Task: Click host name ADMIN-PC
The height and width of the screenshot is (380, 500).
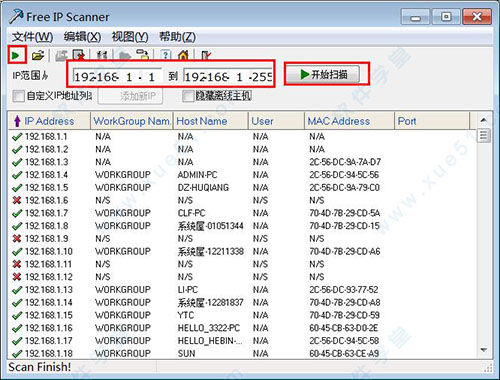Action: tap(197, 175)
